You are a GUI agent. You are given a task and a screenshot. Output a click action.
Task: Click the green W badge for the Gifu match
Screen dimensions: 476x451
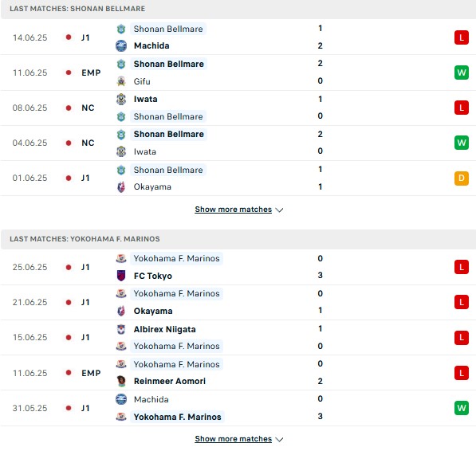click(x=462, y=73)
